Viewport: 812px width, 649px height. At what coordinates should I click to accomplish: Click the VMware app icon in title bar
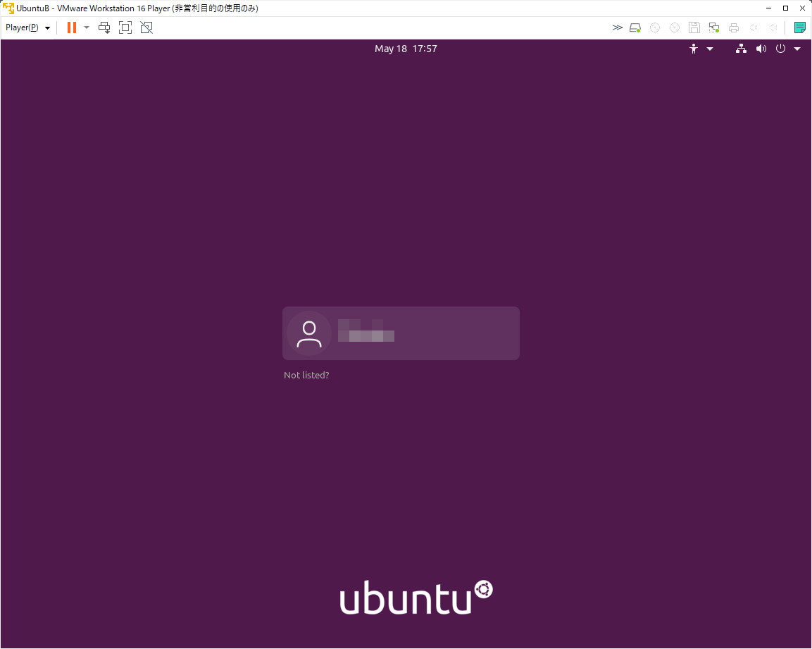tap(8, 8)
